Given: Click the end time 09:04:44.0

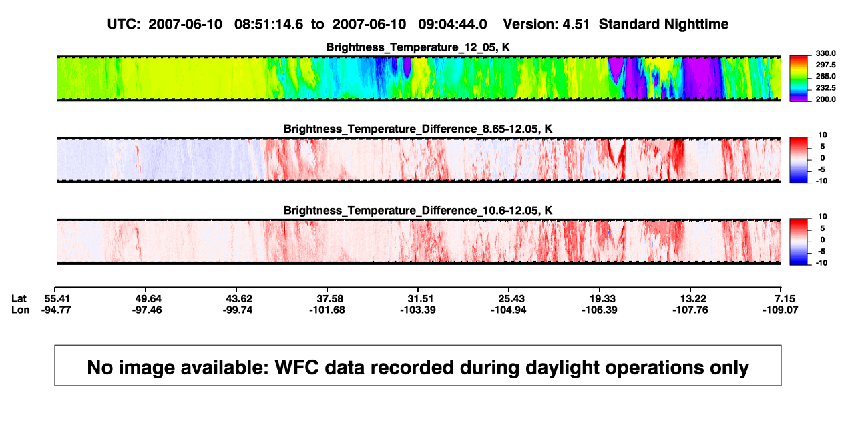Looking at the screenshot, I should coord(453,24).
